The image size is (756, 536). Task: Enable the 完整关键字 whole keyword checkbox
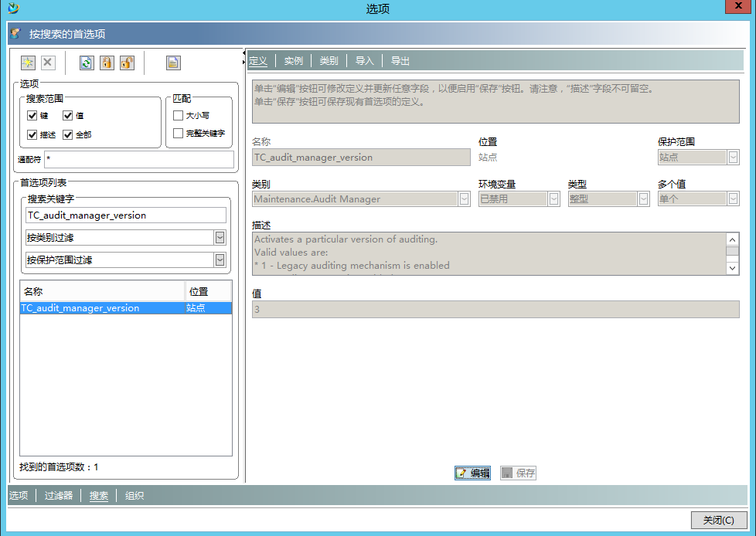point(179,133)
